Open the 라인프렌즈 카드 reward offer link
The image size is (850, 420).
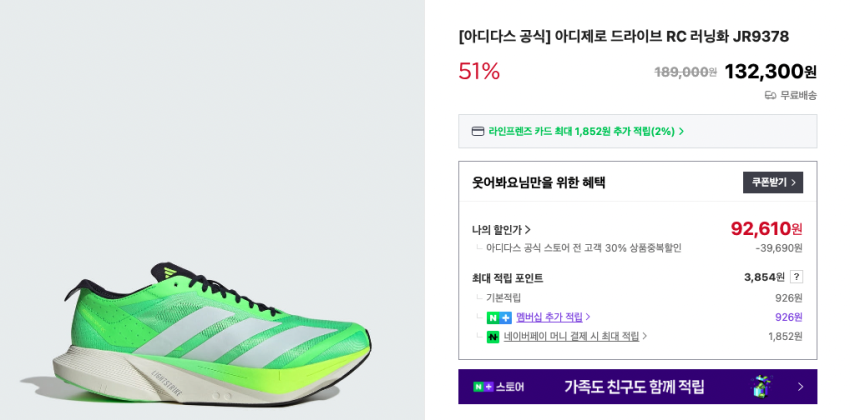click(x=581, y=131)
